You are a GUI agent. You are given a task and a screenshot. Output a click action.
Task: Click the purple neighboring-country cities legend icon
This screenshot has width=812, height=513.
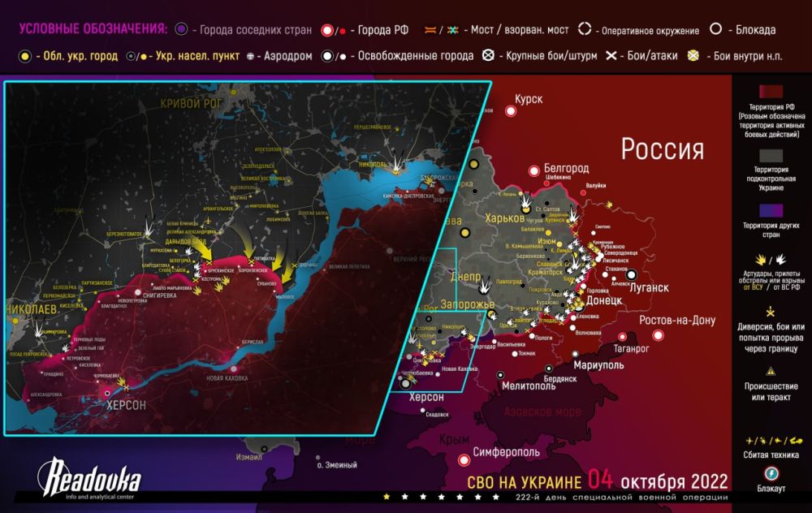[x=180, y=30]
